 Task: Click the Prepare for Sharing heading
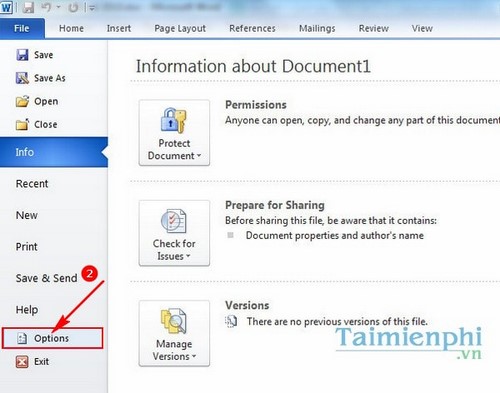[275, 205]
